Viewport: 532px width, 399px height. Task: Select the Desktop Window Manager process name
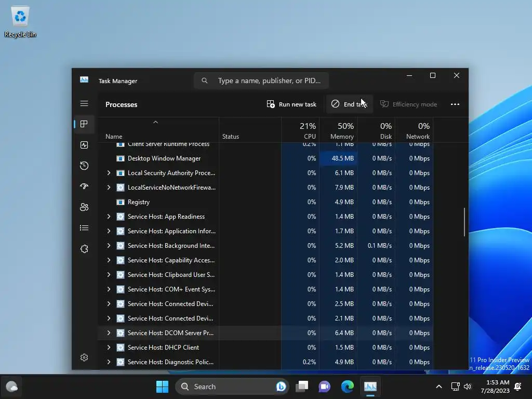164,158
